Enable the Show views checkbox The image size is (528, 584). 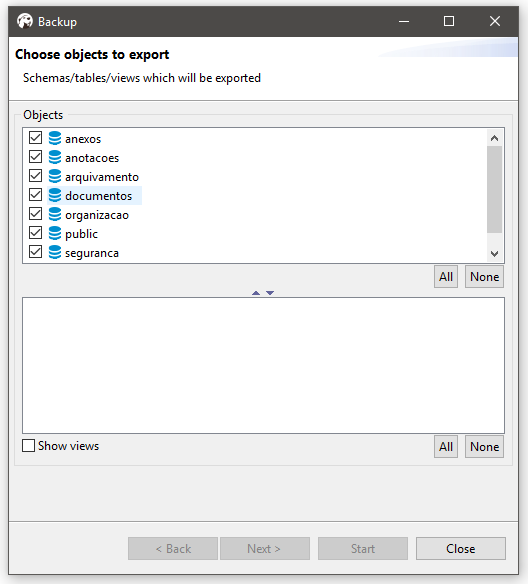(28, 445)
